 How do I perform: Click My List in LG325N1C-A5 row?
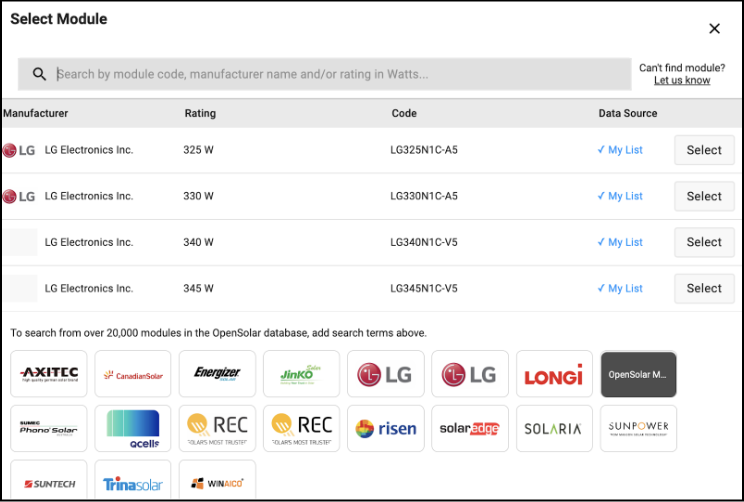point(620,150)
